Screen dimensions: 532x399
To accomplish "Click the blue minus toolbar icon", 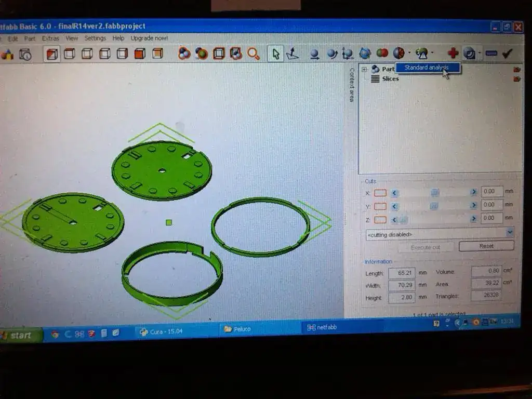I will click(x=491, y=53).
